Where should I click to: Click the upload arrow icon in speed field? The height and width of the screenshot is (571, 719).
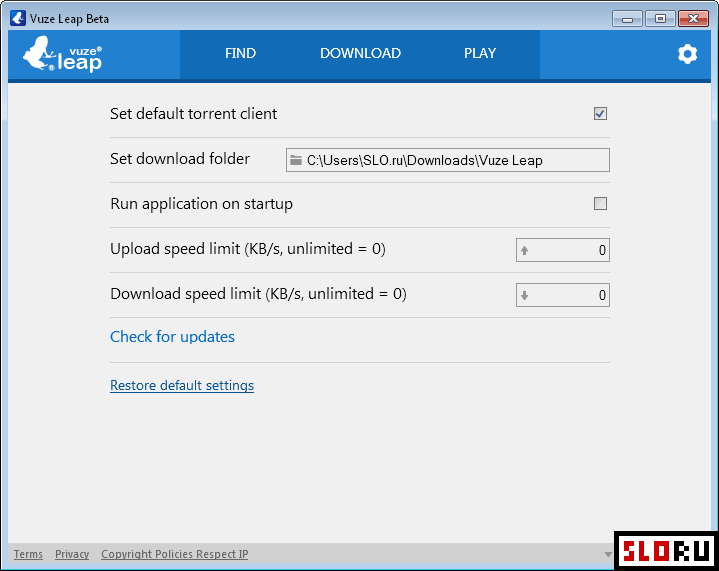525,250
